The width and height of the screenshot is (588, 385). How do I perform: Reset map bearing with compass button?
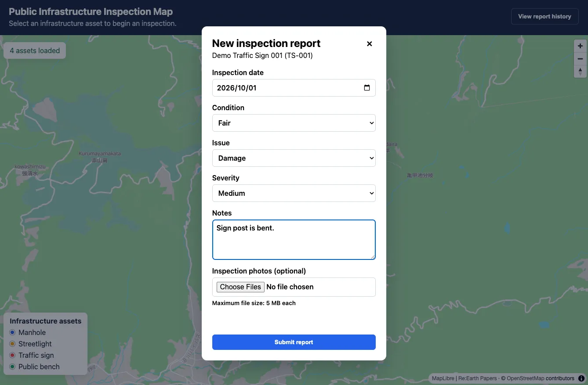point(580,71)
